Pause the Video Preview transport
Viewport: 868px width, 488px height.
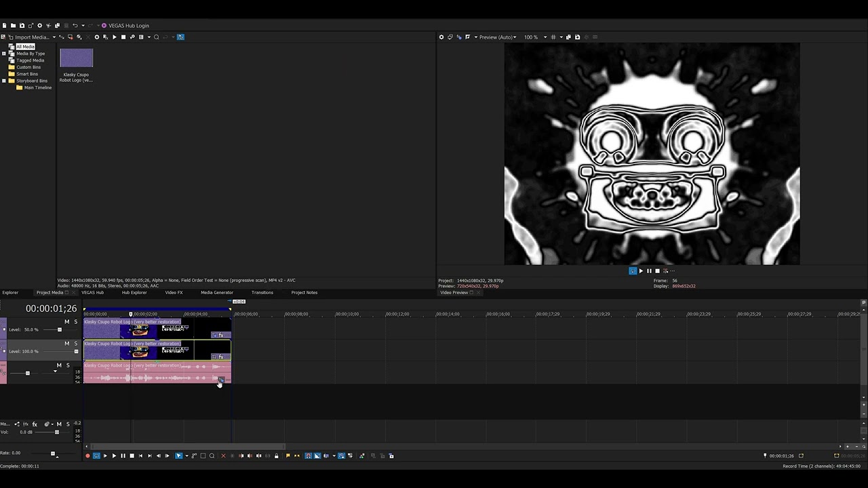coord(649,271)
